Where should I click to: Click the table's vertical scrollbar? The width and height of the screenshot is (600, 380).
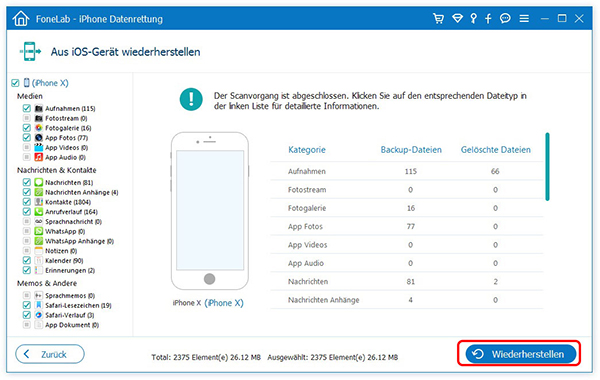[x=548, y=166]
